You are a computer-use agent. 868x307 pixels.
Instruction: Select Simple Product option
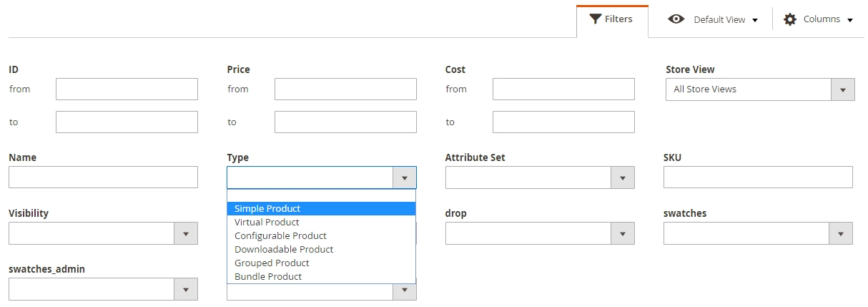click(322, 209)
